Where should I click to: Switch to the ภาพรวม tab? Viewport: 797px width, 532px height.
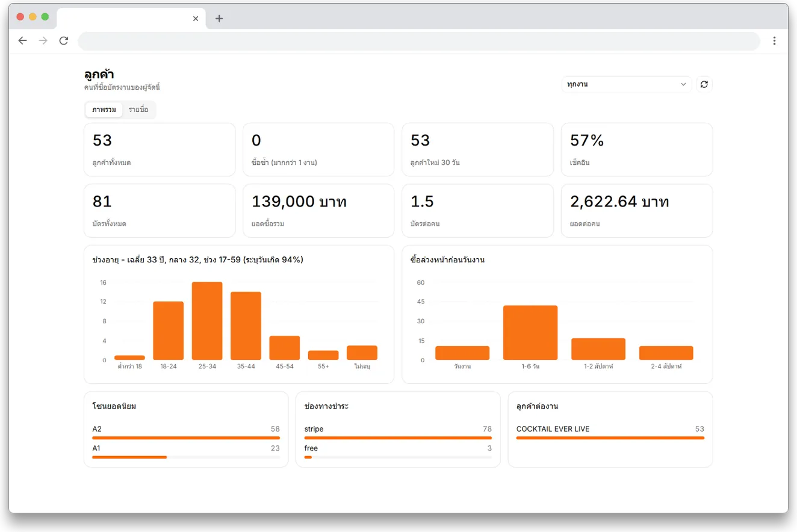click(104, 110)
